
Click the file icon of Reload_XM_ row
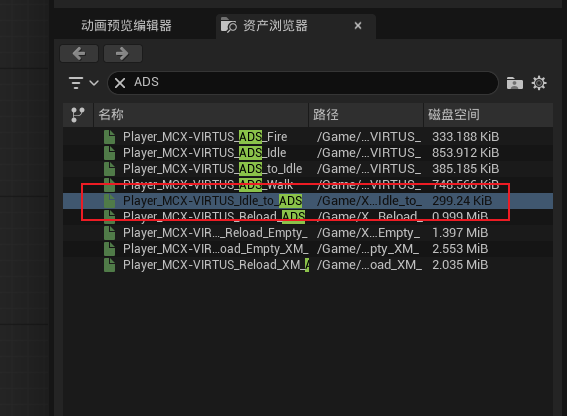click(109, 264)
